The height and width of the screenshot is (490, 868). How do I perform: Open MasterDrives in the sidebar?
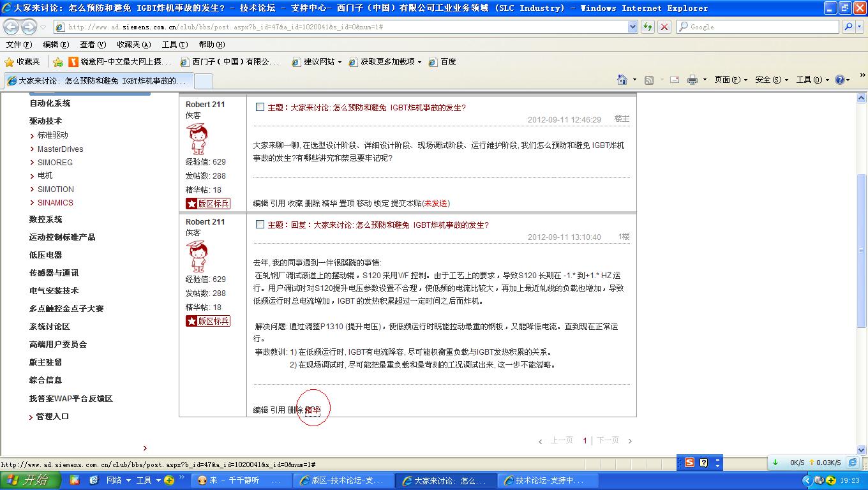tap(60, 149)
